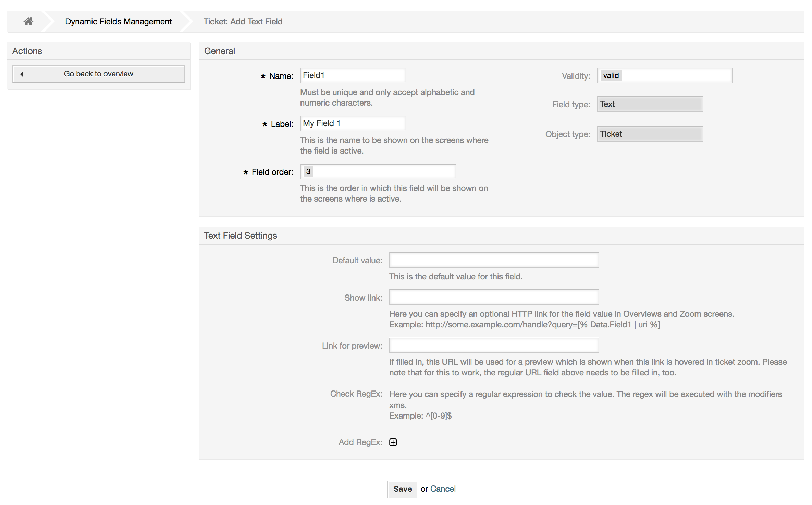Click the empty Default value field
Viewport: 812px width, 505px height.
click(493, 260)
